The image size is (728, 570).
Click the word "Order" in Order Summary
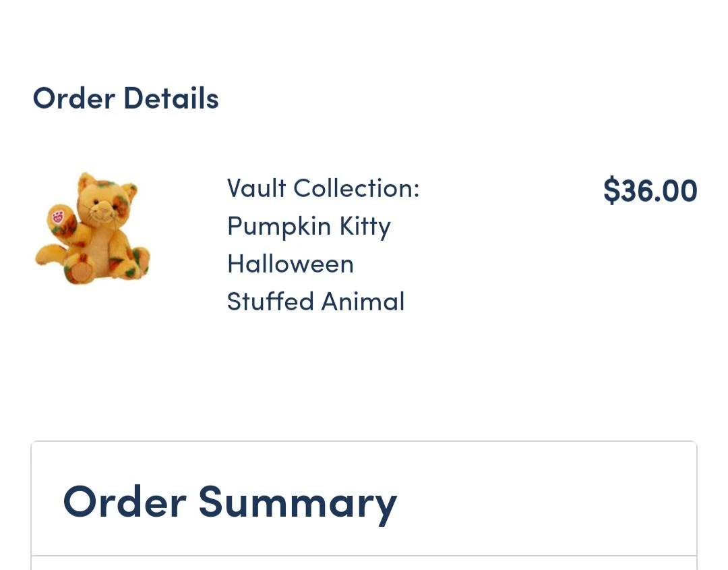(x=125, y=502)
